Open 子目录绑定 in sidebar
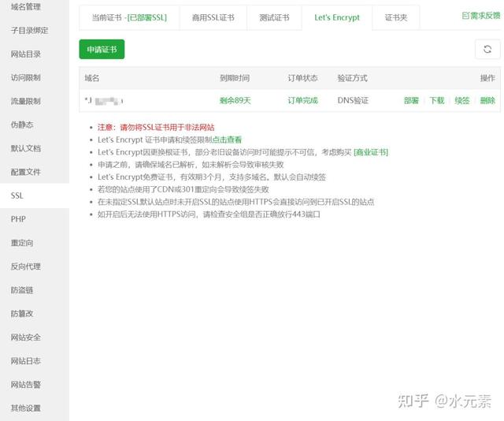This screenshot has height=421, width=504. tap(30, 31)
